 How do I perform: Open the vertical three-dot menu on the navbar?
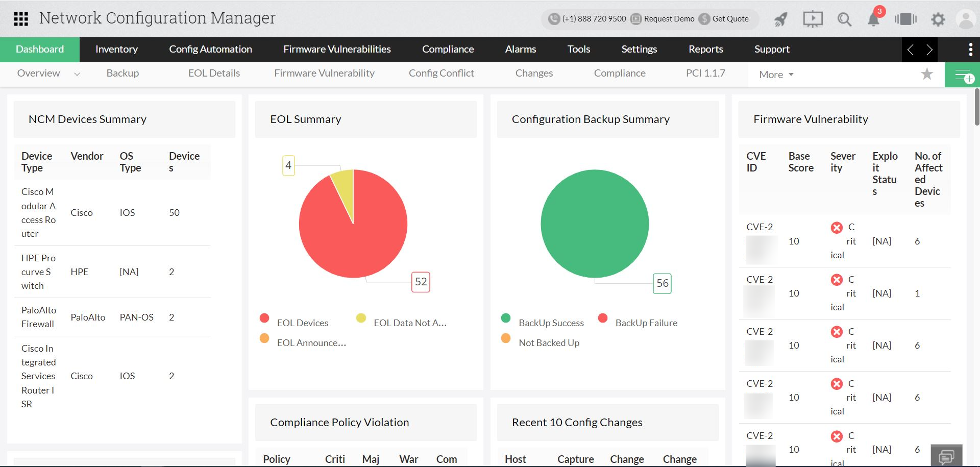coord(971,50)
